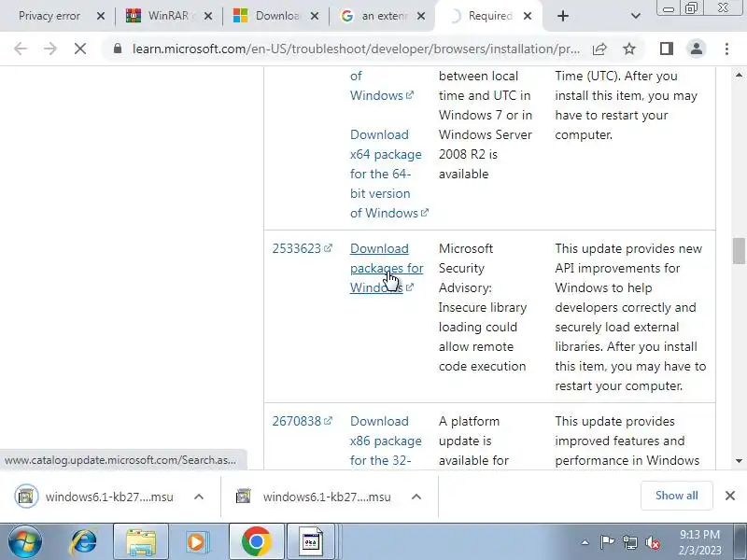The width and height of the screenshot is (747, 560).
Task: Close the Microsoft Download tab
Action: [x=315, y=16]
